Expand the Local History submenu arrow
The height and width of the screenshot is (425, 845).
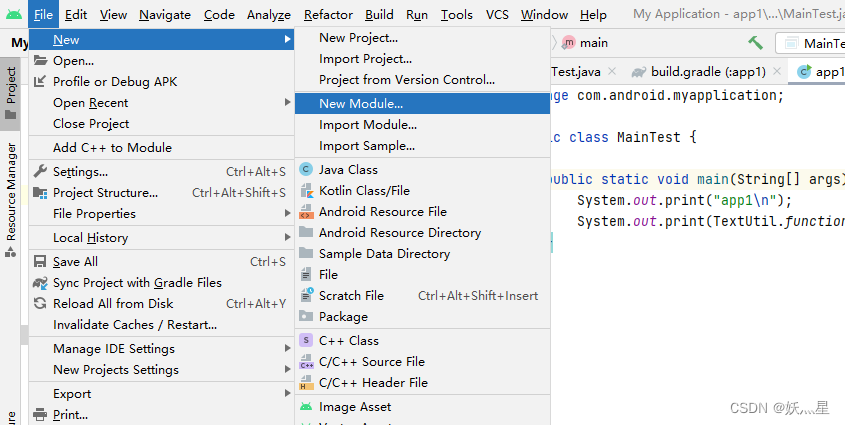point(288,237)
